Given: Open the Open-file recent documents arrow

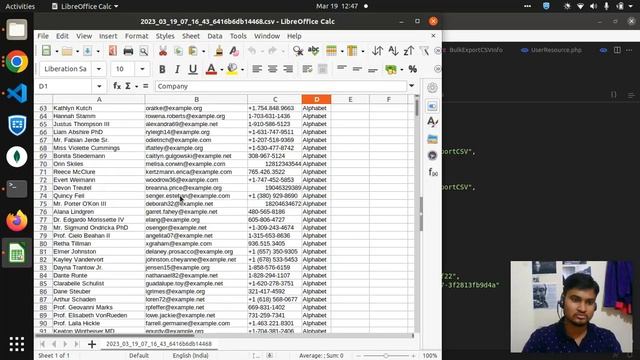Looking at the screenshot, I should point(77,51).
